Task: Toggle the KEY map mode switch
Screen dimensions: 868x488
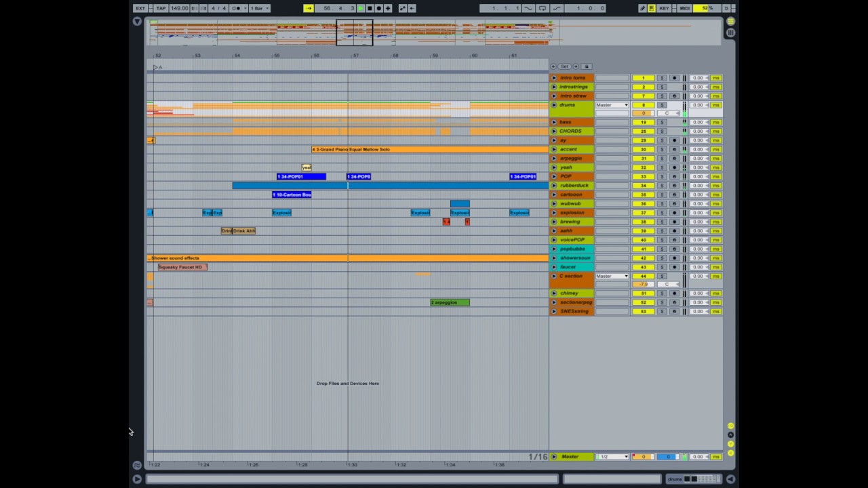Action: (x=664, y=8)
